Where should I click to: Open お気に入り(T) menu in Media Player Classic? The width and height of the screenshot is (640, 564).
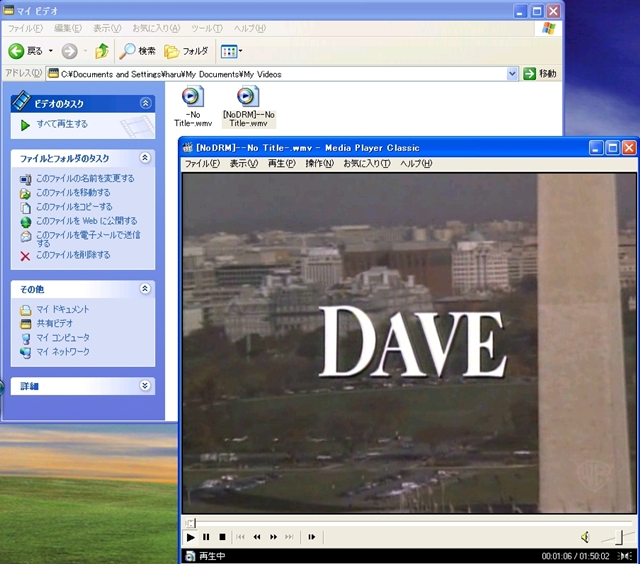click(367, 164)
